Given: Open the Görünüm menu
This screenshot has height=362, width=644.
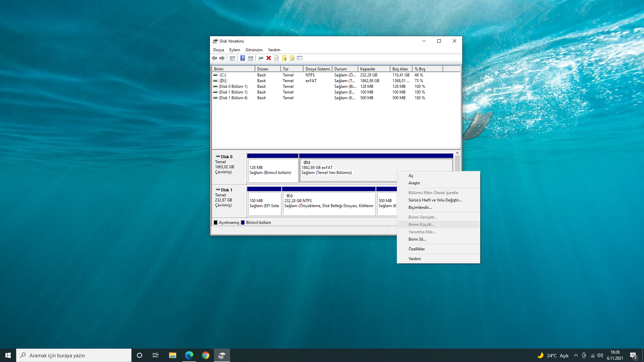Looking at the screenshot, I should coord(254,50).
